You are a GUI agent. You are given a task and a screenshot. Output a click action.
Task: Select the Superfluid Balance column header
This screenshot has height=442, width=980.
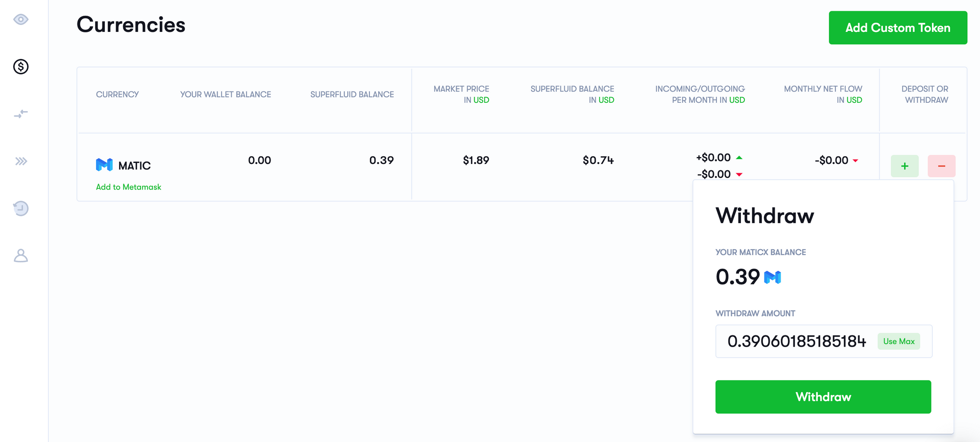coord(352,94)
